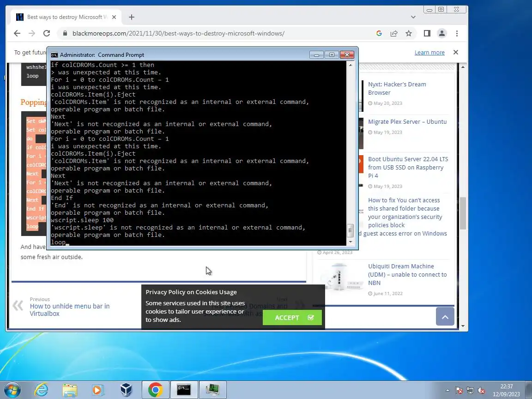
Task: Bookmark this page with the star
Action: coord(409,33)
